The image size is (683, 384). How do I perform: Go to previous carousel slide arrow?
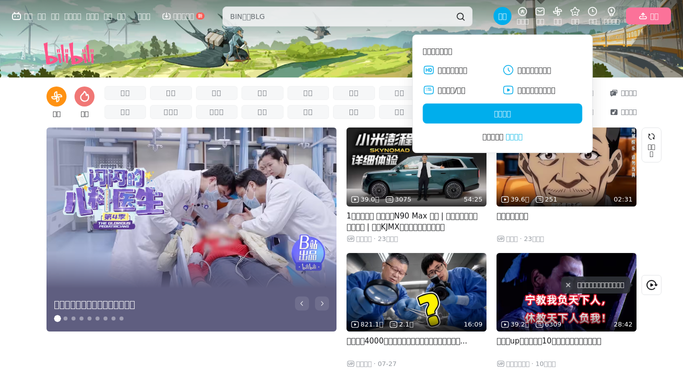pyautogui.click(x=302, y=303)
